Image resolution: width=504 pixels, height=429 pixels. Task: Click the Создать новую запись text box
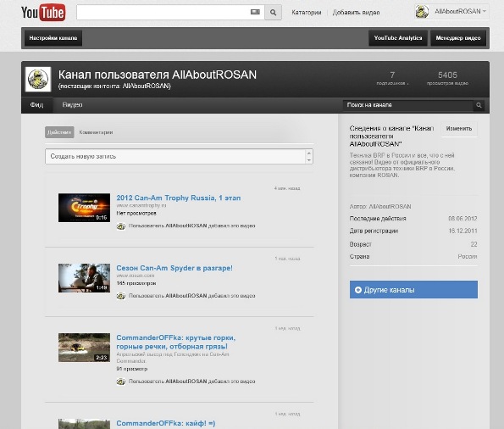[175, 156]
